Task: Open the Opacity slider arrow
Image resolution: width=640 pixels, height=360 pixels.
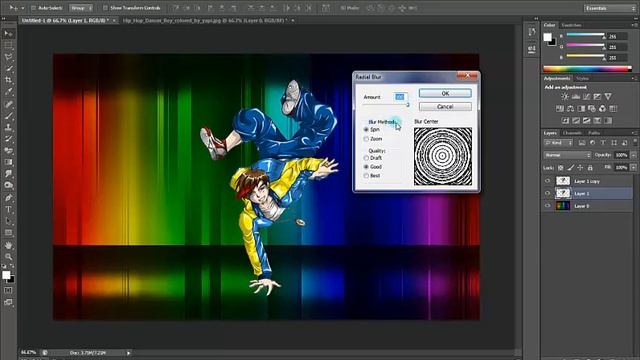Action: (633, 155)
